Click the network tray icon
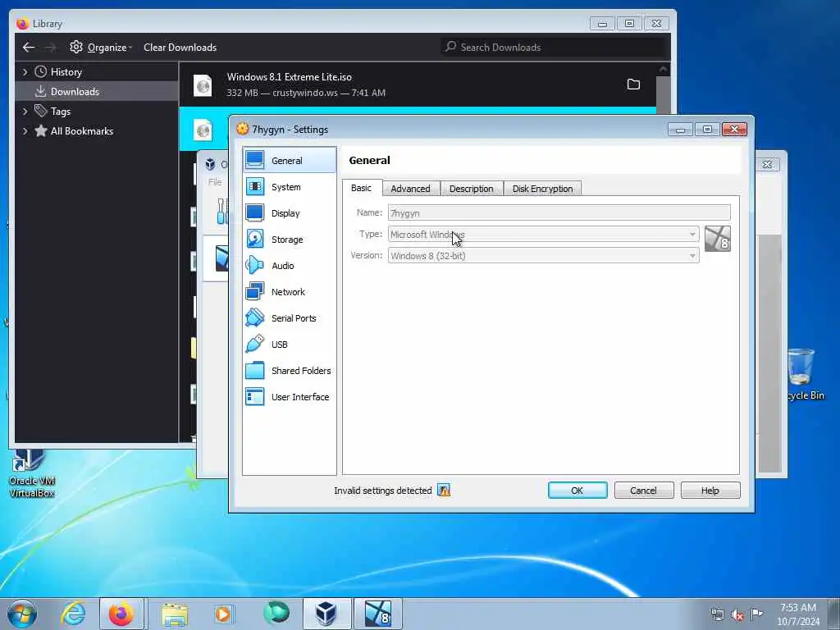Image resolution: width=840 pixels, height=630 pixels. [x=717, y=614]
